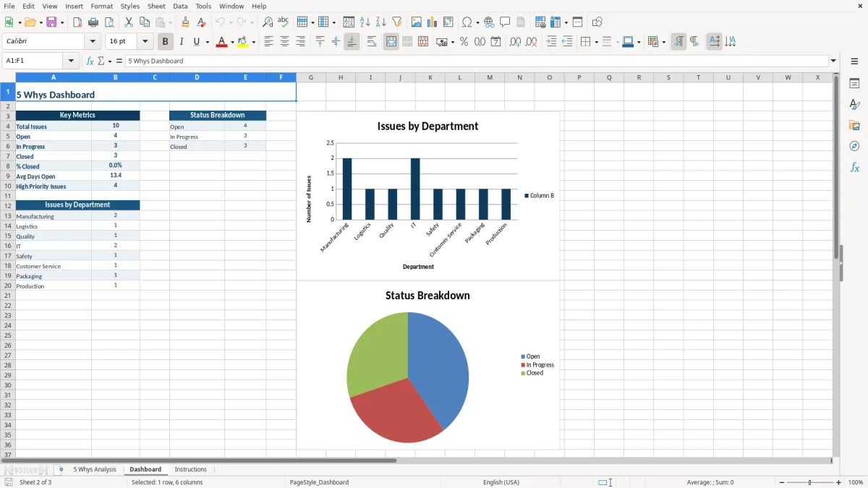Select row 12 header
This screenshot has width=868, height=488.
[x=8, y=205]
